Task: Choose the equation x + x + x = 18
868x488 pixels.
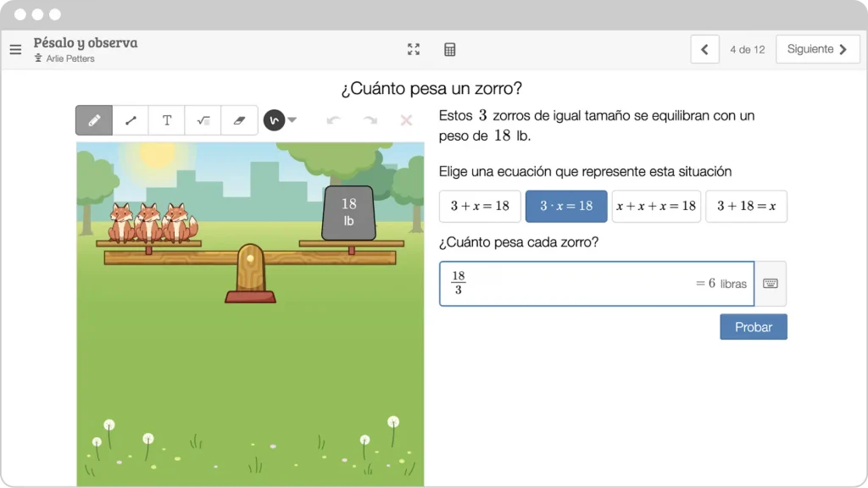Action: 656,206
